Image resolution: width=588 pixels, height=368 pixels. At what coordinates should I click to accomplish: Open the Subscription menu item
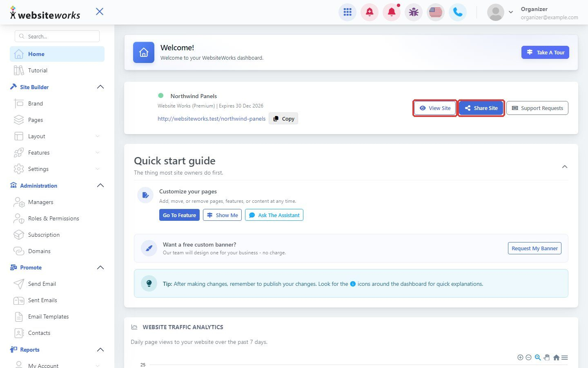pos(57,235)
